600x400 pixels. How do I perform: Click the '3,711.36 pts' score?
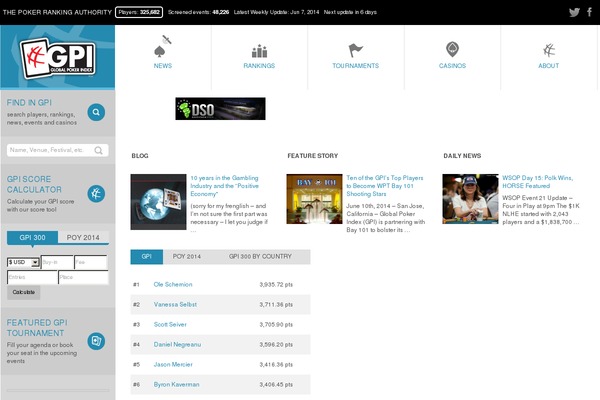pyautogui.click(x=276, y=304)
